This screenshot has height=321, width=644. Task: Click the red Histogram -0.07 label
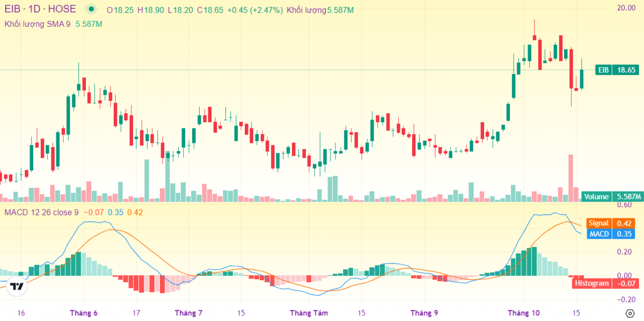[604, 283]
